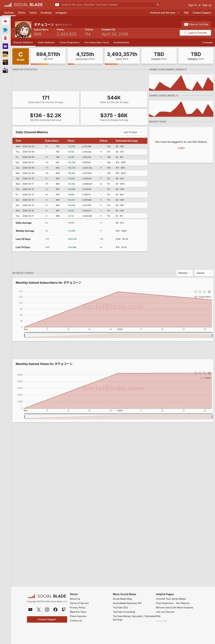This screenshot has height=644, width=215.
Task: Click the Gained Subscribers weekly mini chart
Action: [x=181, y=82]
